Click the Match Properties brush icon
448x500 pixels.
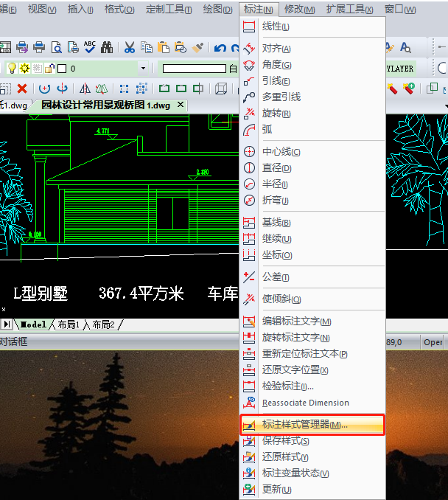pyautogui.click(x=197, y=48)
